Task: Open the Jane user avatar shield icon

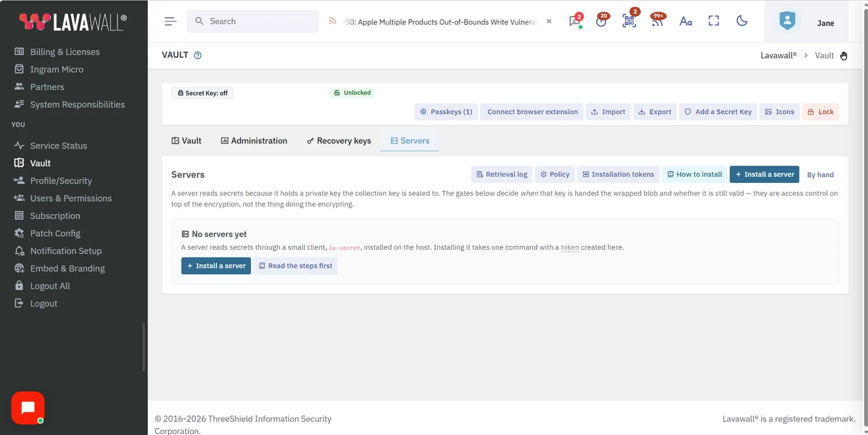Action: (787, 21)
